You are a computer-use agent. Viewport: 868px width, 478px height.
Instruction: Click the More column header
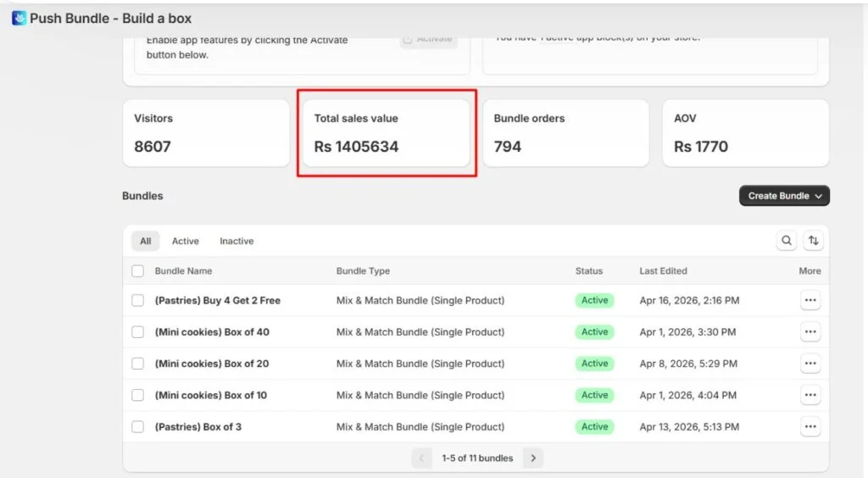(x=810, y=271)
